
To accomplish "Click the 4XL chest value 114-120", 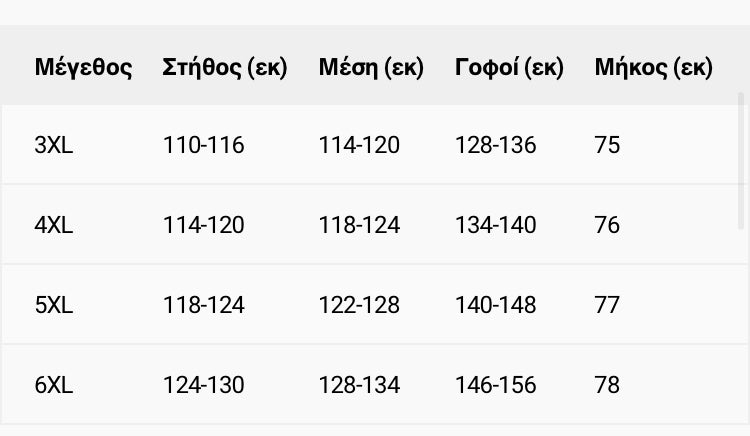I will (204, 225).
